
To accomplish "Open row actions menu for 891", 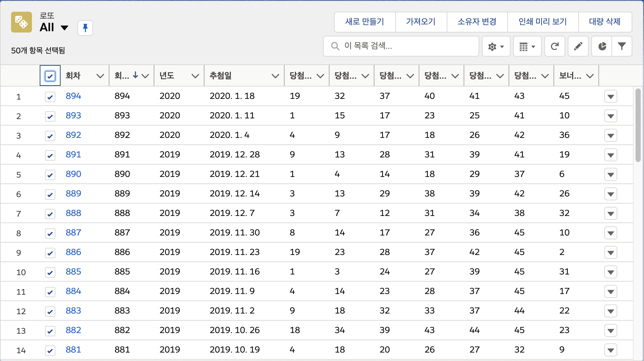I will 610,155.
